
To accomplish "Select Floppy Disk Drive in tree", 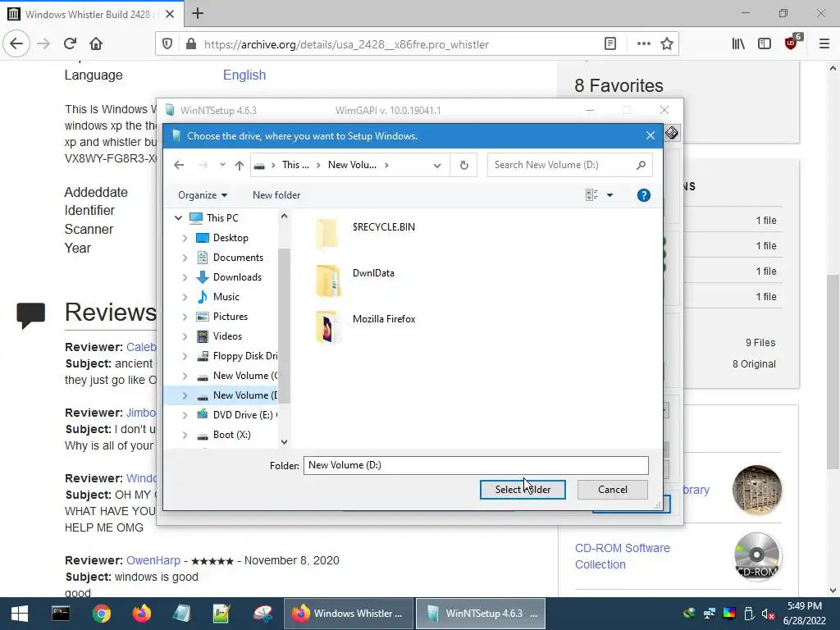I will coord(244,356).
